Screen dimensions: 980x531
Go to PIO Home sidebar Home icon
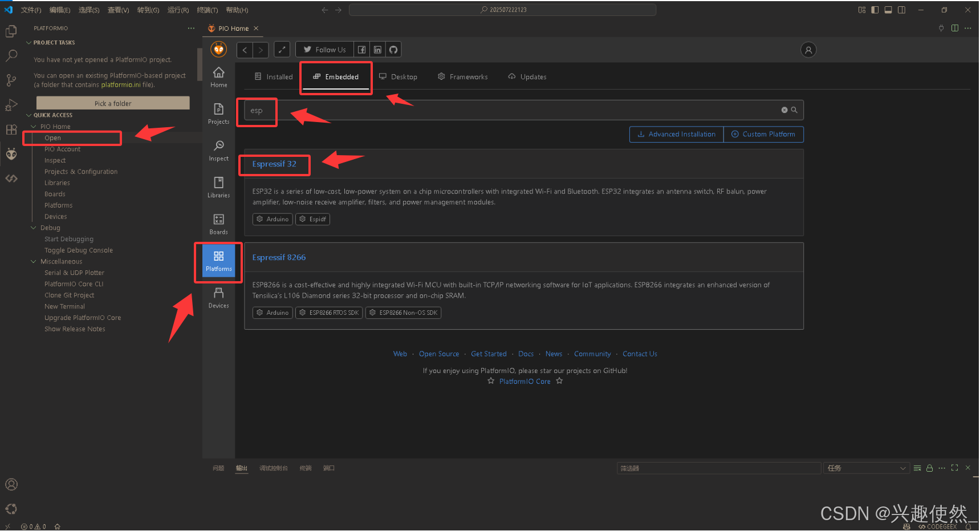[x=219, y=77]
